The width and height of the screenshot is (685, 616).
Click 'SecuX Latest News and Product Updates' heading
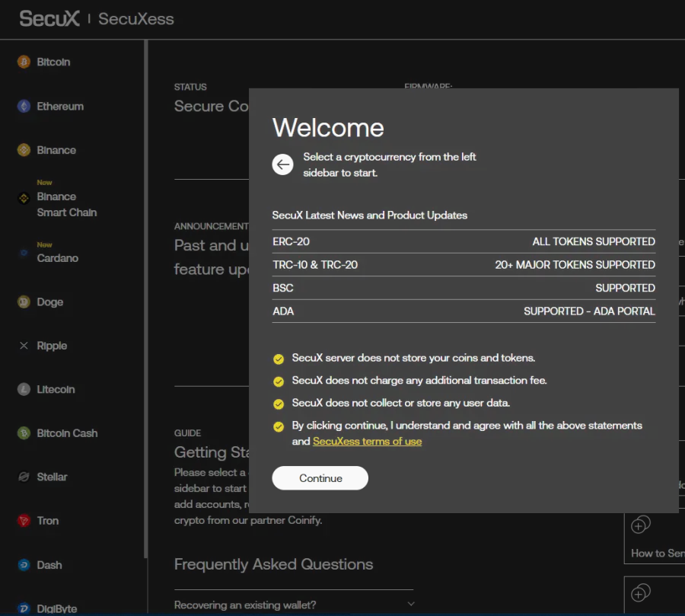pos(370,215)
